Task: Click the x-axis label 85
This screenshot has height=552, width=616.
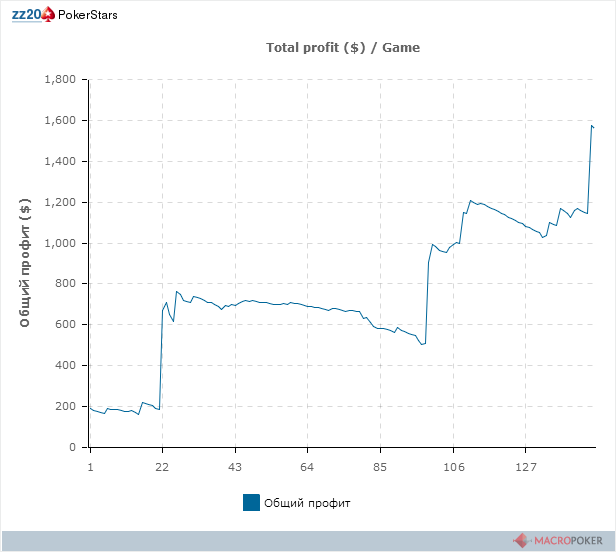Action: [380, 467]
